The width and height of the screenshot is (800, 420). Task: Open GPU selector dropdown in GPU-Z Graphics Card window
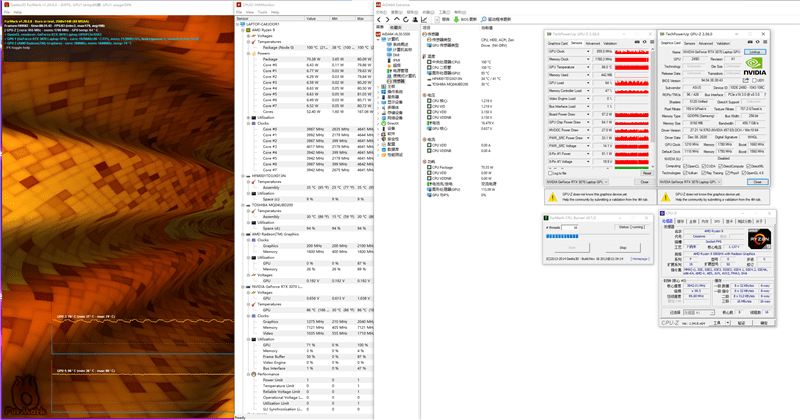(x=719, y=182)
